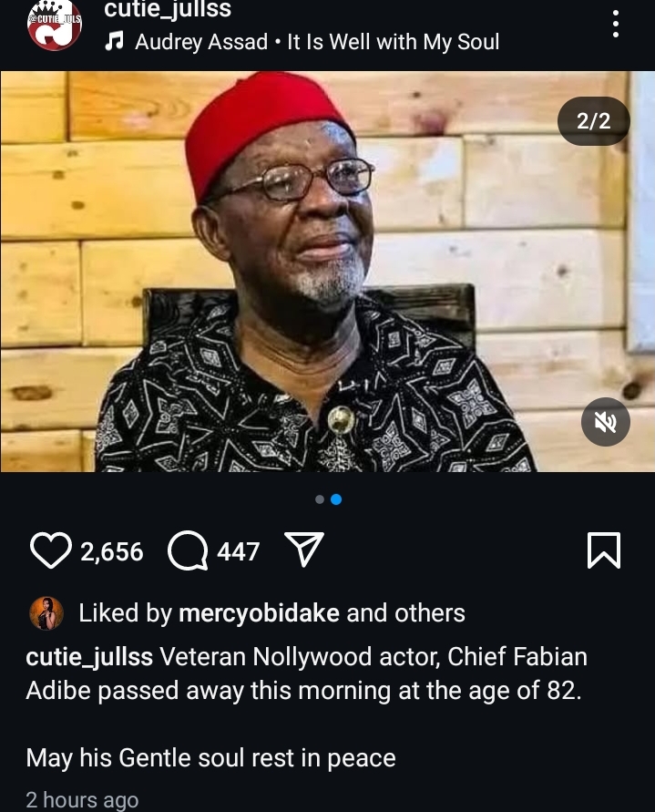Tap the cutie_julss username in header
The height and width of the screenshot is (812, 655).
click(x=167, y=10)
